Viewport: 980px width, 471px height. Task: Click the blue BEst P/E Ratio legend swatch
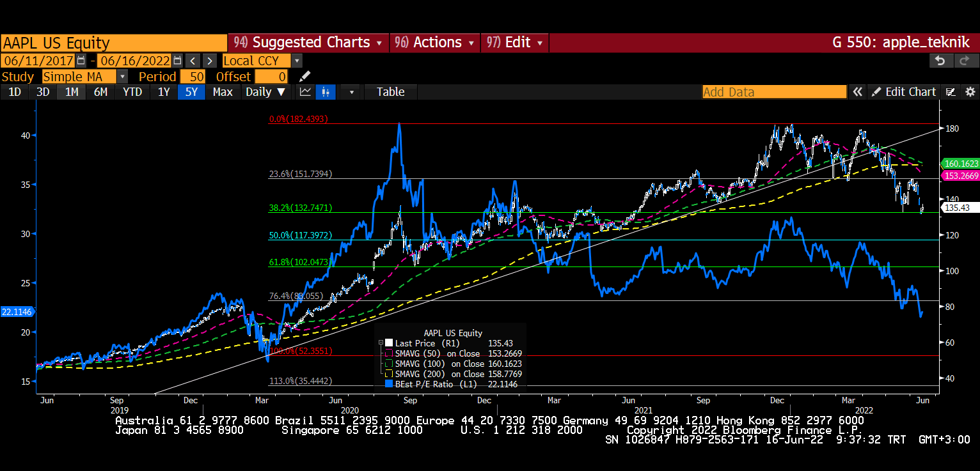point(389,384)
